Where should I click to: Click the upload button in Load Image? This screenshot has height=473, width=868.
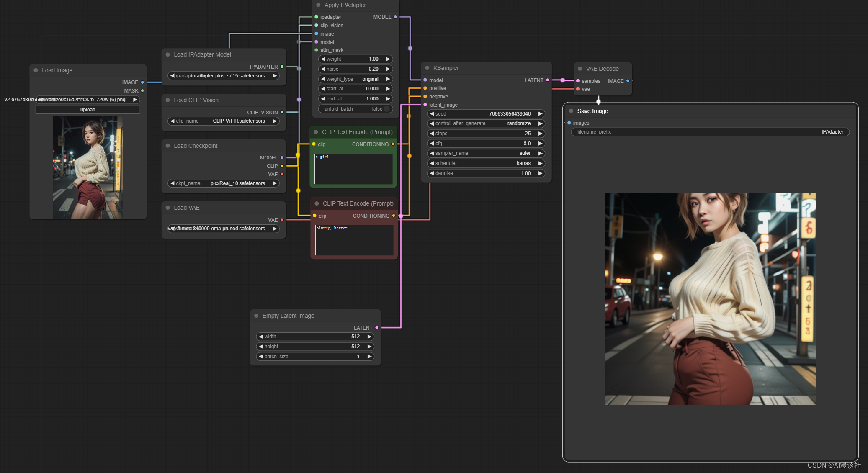(x=88, y=110)
